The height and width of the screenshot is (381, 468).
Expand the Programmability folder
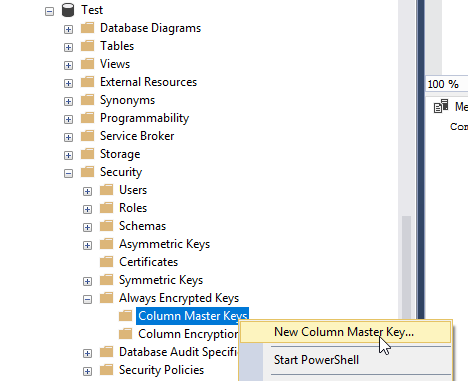point(68,120)
